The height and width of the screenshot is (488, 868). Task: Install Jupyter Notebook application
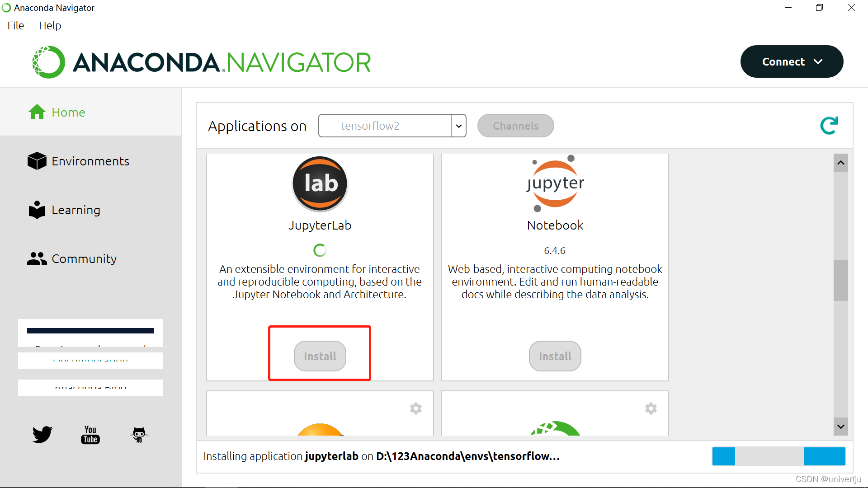554,357
